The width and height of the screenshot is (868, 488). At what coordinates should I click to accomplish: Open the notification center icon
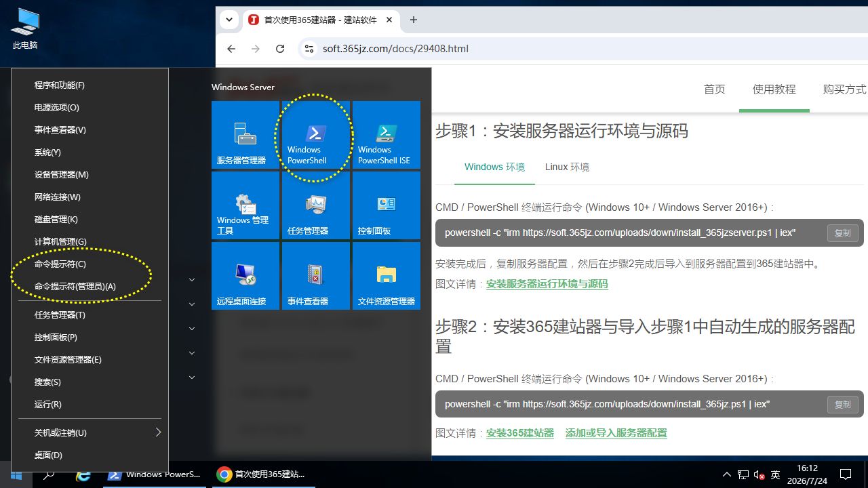tap(846, 474)
